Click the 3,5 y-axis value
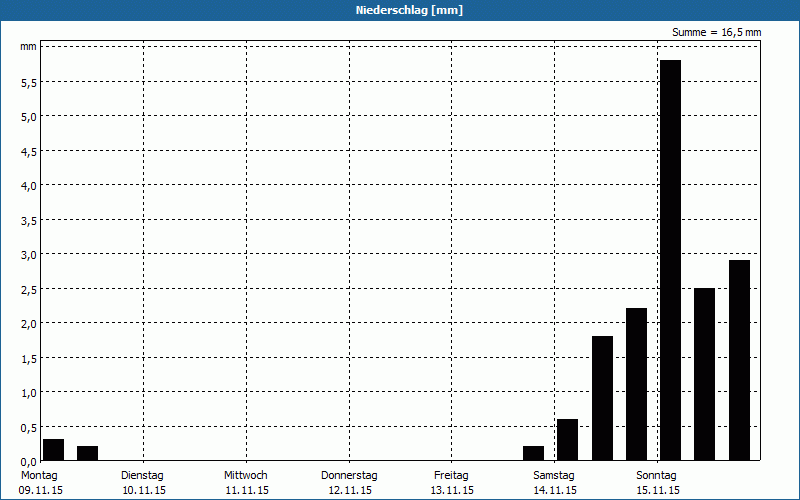The height and width of the screenshot is (500, 800). click(x=29, y=220)
